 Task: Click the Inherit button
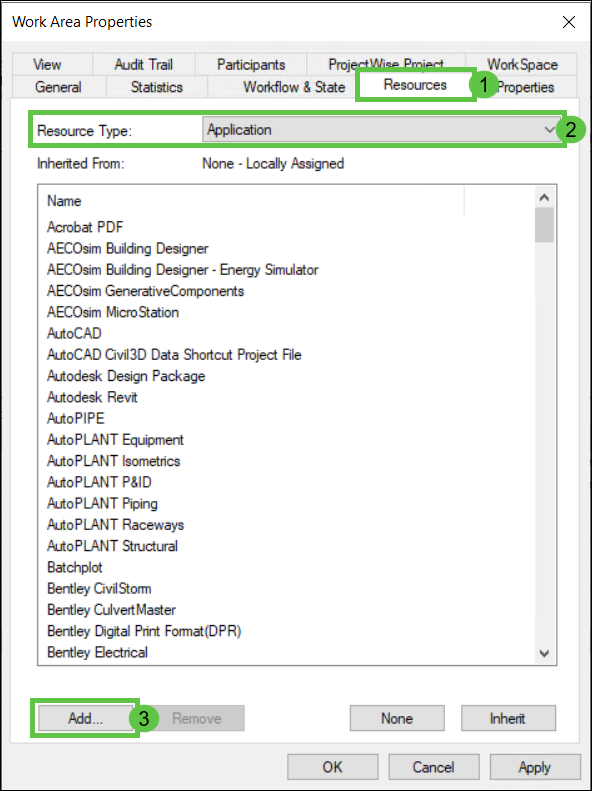point(508,718)
